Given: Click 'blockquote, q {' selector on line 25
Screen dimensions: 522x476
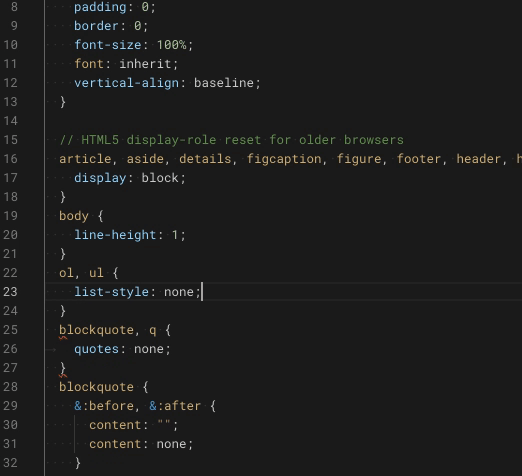Looking at the screenshot, I should [115, 330].
